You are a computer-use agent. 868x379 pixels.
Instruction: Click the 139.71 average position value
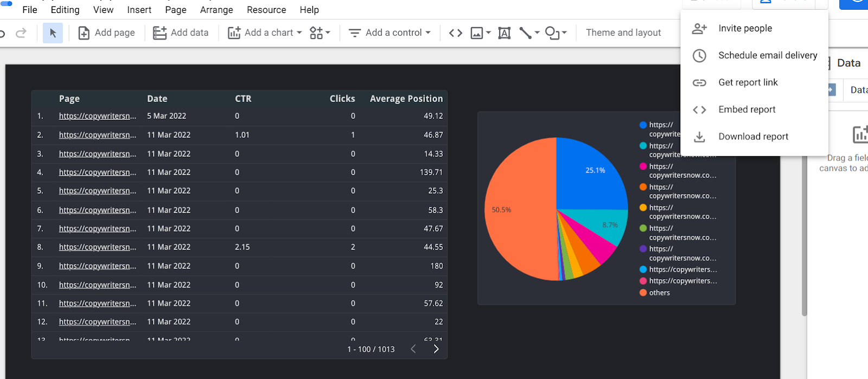[x=431, y=172]
